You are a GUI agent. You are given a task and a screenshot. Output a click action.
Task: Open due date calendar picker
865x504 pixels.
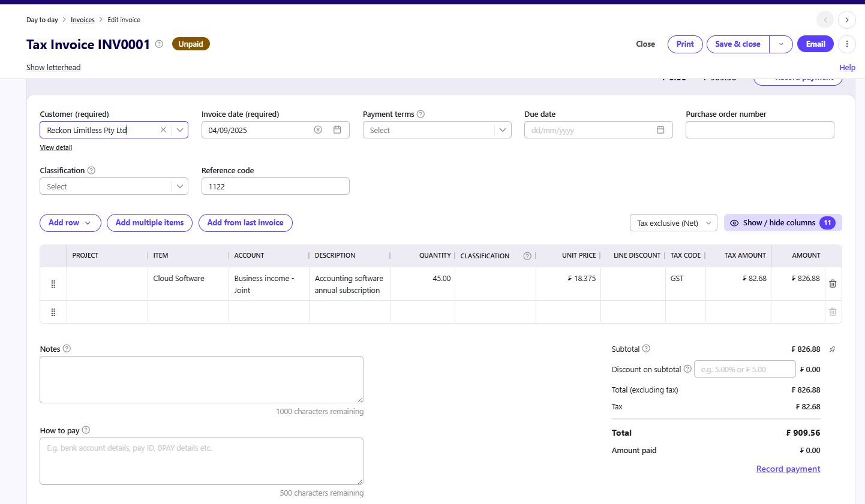[660, 130]
